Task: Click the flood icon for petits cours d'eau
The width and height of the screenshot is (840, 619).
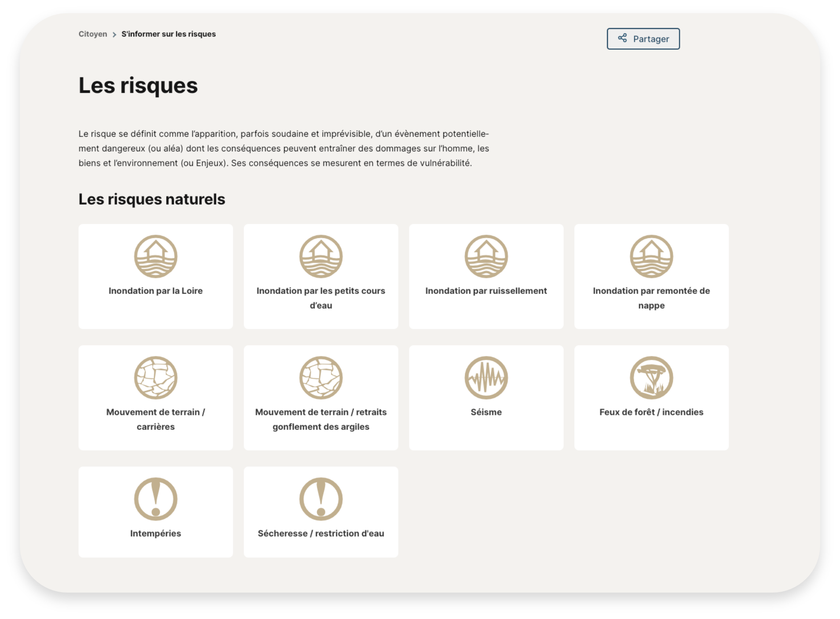Action: tap(321, 256)
